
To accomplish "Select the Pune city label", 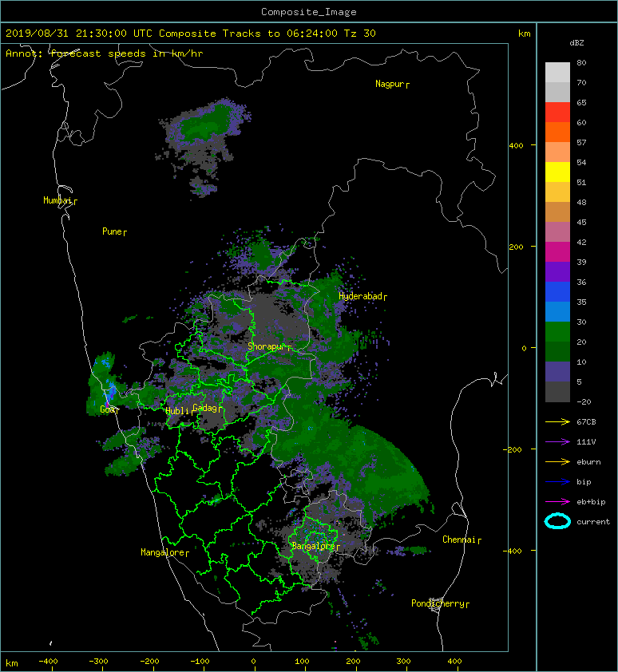I will click(x=114, y=232).
